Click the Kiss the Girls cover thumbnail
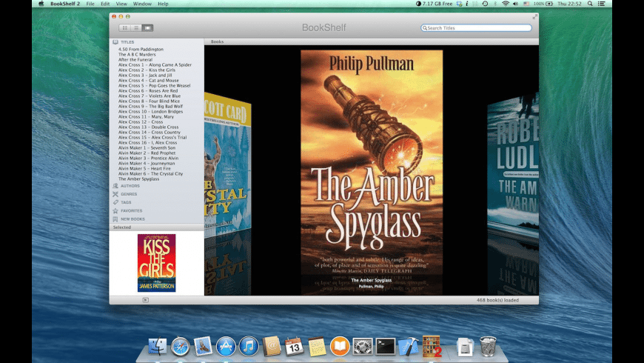The image size is (644, 363). [x=156, y=263]
